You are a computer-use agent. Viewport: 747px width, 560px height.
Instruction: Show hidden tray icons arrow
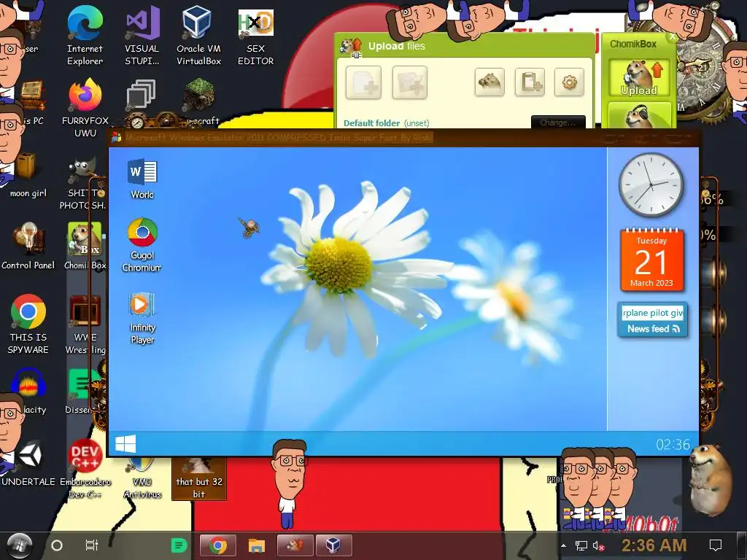[x=564, y=545]
